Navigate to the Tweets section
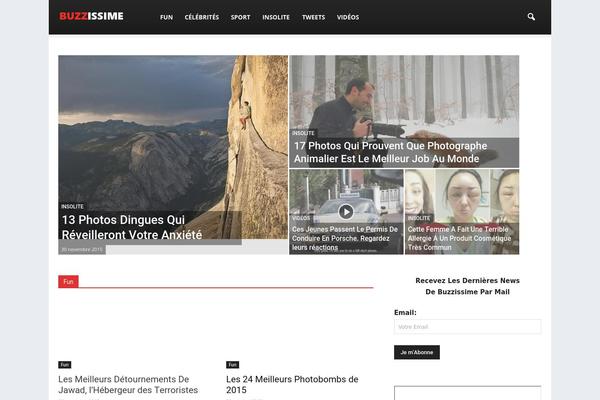The width and height of the screenshot is (600, 400). coord(313,17)
